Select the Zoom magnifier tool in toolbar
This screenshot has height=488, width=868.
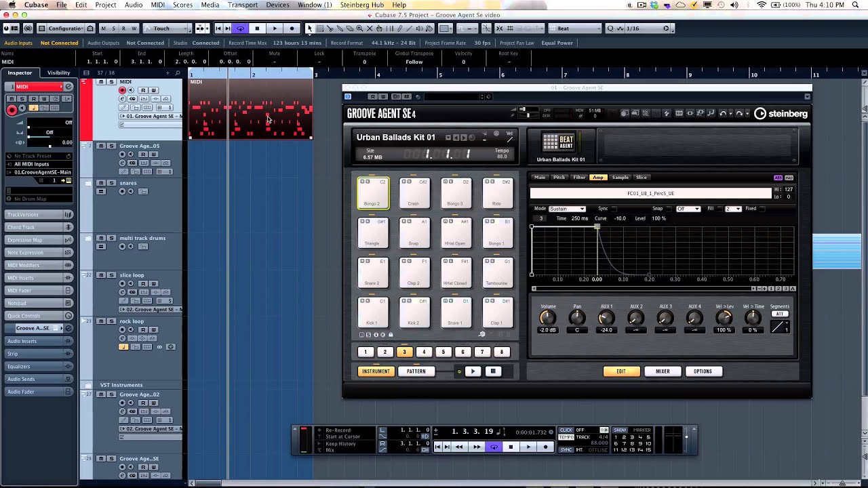(360, 28)
